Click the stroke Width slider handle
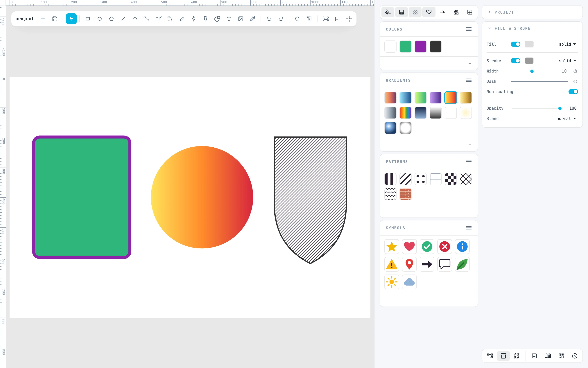Viewport: 588px width, 368px height. [x=532, y=71]
